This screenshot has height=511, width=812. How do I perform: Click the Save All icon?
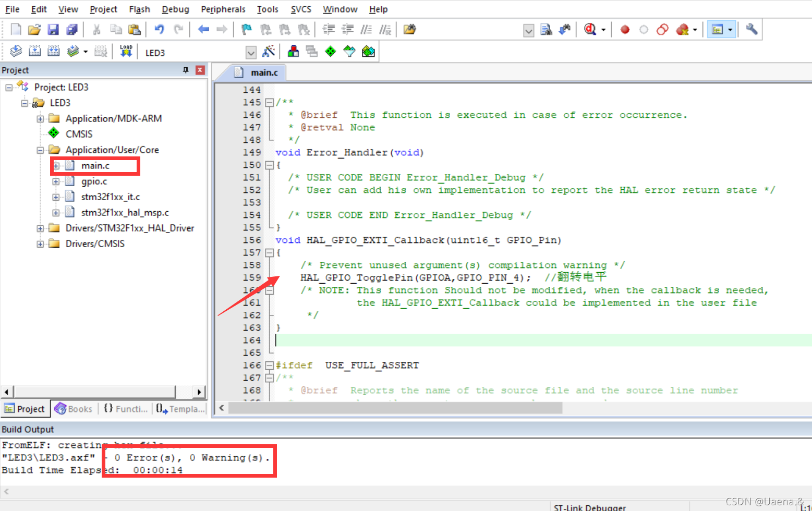(72, 30)
